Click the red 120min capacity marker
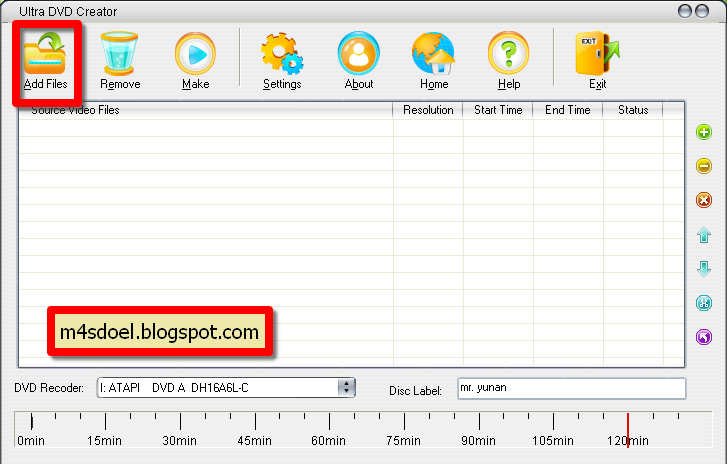 point(628,430)
